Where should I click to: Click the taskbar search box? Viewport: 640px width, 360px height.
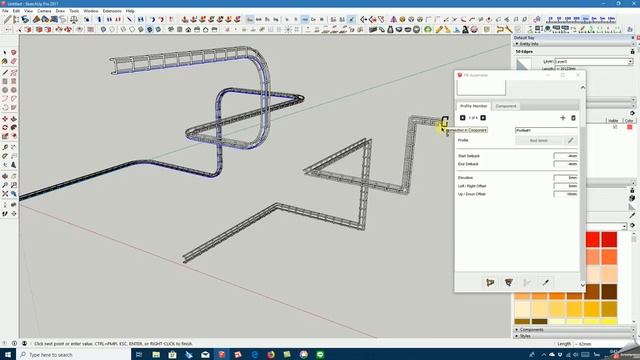click(x=73, y=355)
